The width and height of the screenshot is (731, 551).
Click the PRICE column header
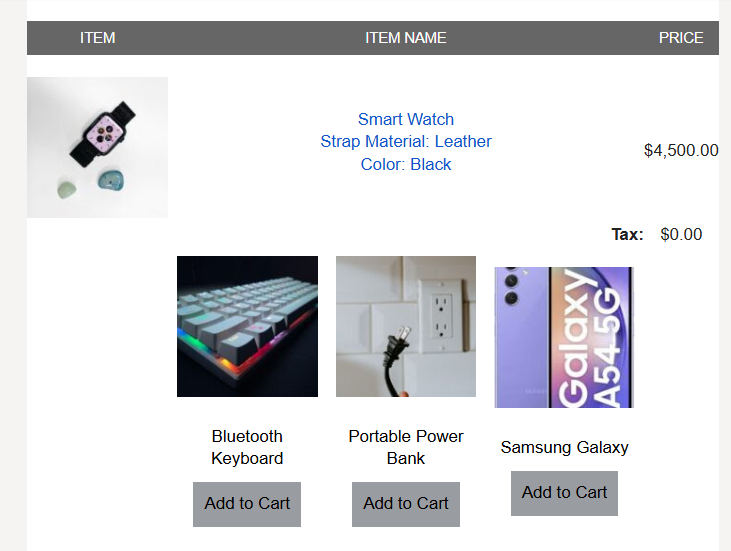680,38
